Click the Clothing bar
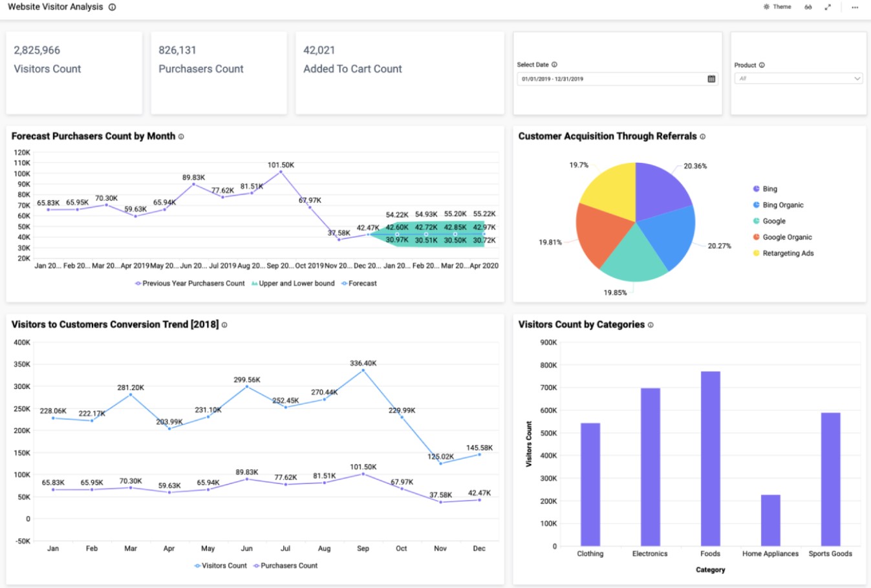 tap(590, 485)
